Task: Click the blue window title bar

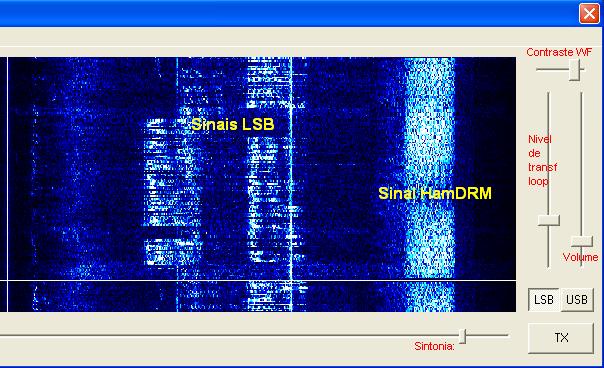Action: 289,13
